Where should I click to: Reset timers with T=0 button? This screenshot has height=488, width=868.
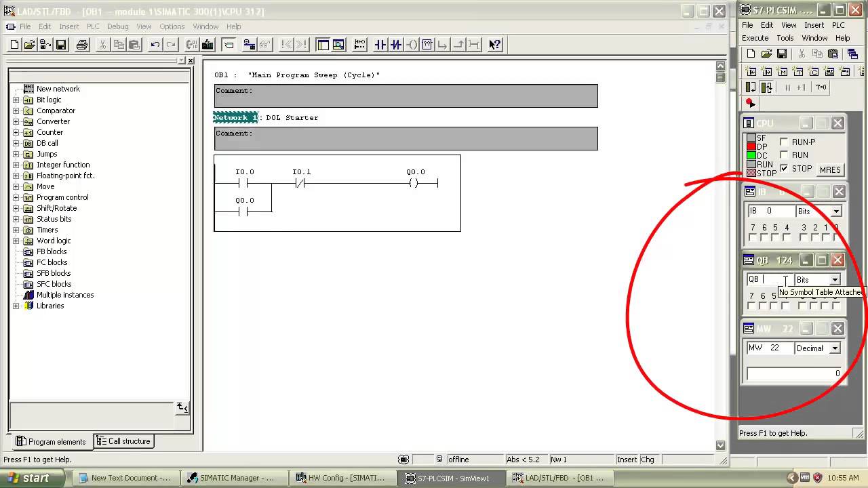coord(821,87)
